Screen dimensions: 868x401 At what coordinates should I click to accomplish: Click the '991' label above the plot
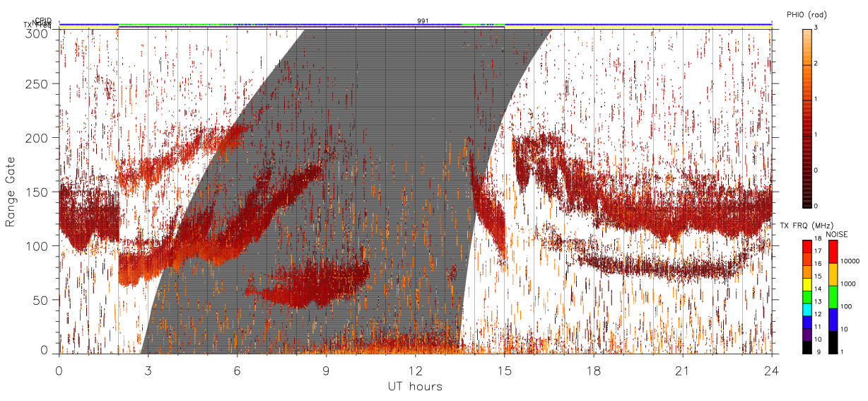pyautogui.click(x=423, y=21)
